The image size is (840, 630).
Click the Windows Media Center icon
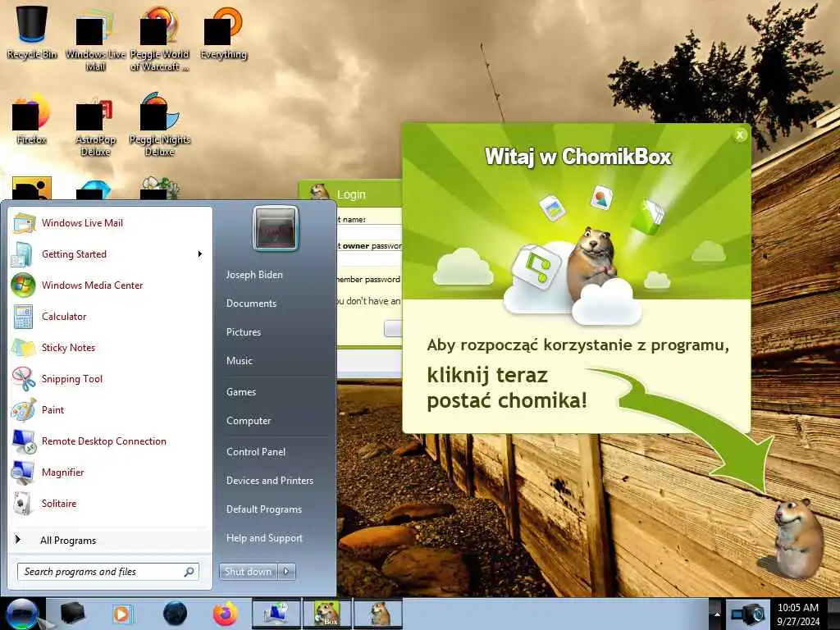point(24,285)
